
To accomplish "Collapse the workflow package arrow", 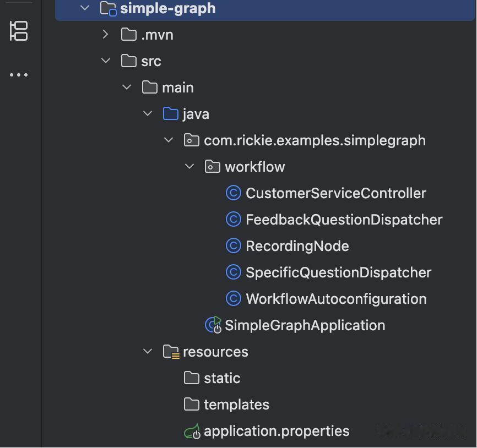I will point(189,167).
